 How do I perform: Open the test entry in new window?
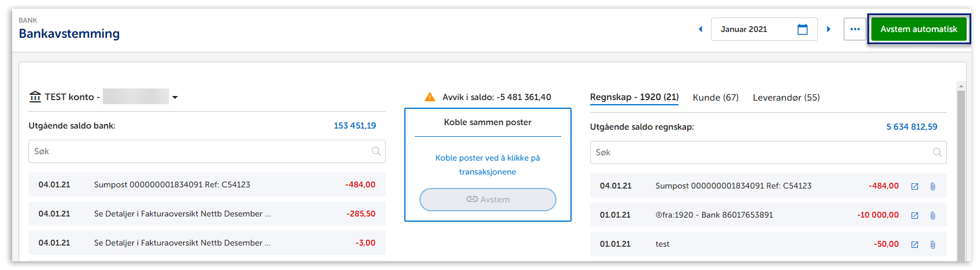(914, 244)
